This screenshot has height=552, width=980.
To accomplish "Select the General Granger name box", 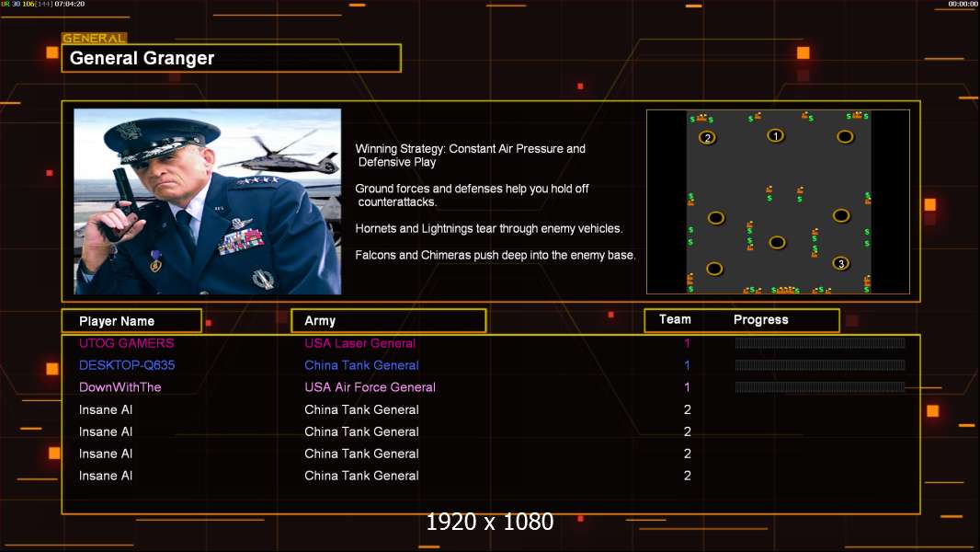I will coord(232,58).
